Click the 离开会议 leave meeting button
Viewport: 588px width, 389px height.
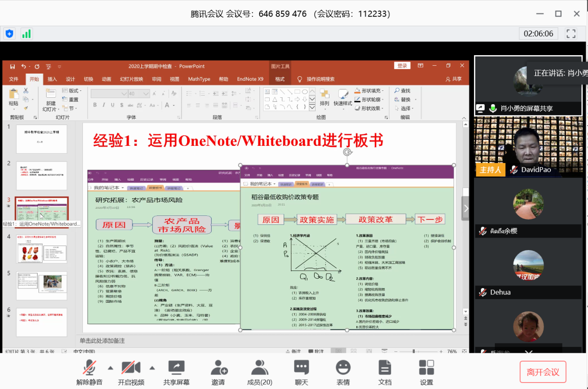pyautogui.click(x=543, y=372)
